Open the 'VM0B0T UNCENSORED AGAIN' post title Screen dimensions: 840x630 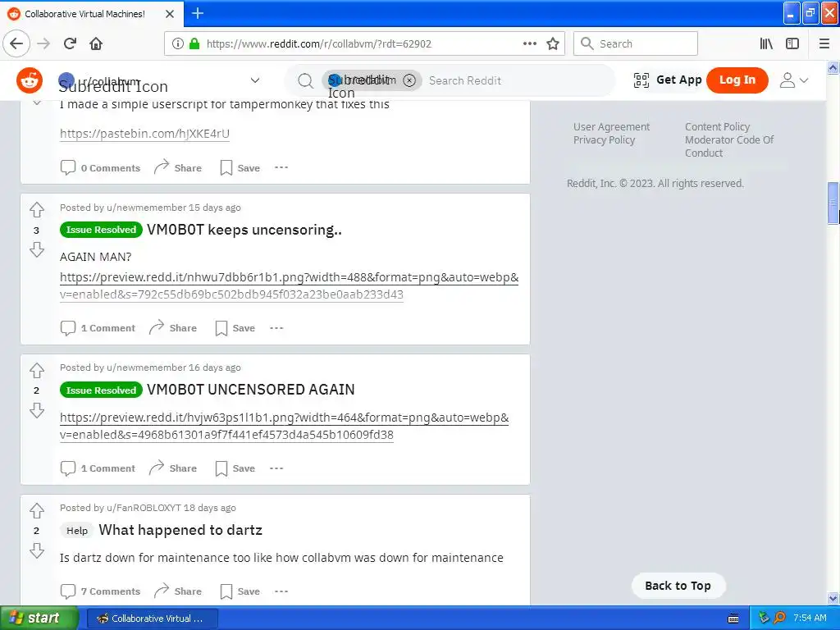(x=251, y=390)
